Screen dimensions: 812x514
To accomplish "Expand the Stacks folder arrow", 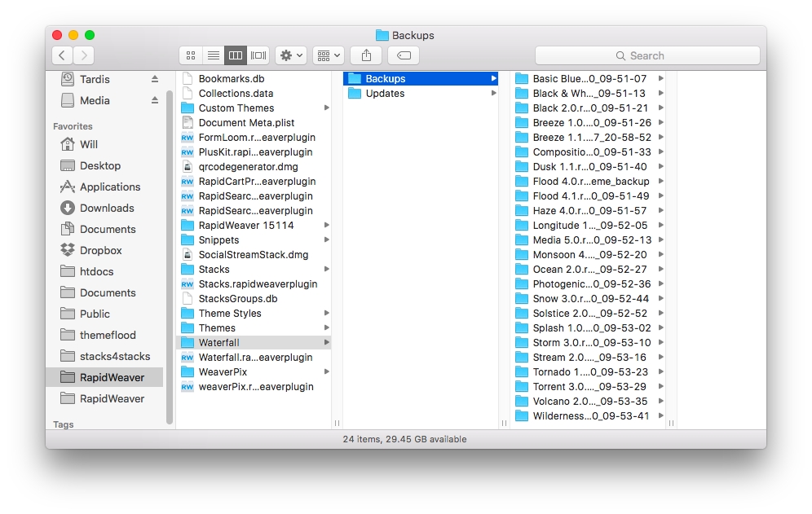I will 326,269.
